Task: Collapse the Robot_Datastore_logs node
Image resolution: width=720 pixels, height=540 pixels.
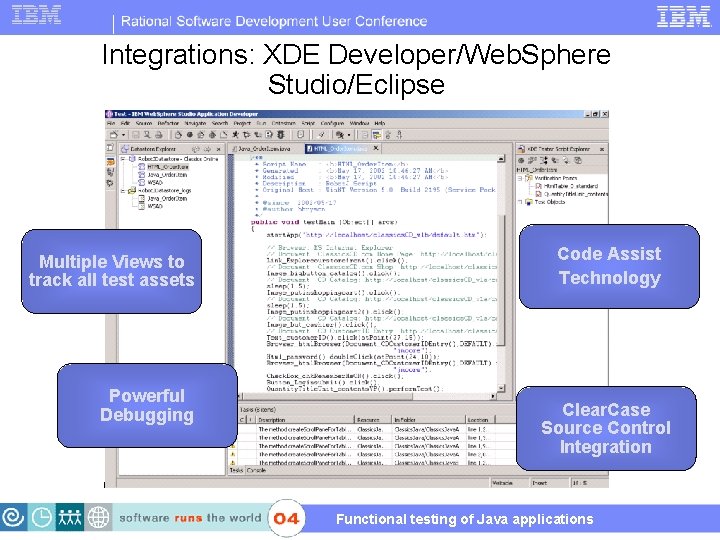Action: point(123,190)
